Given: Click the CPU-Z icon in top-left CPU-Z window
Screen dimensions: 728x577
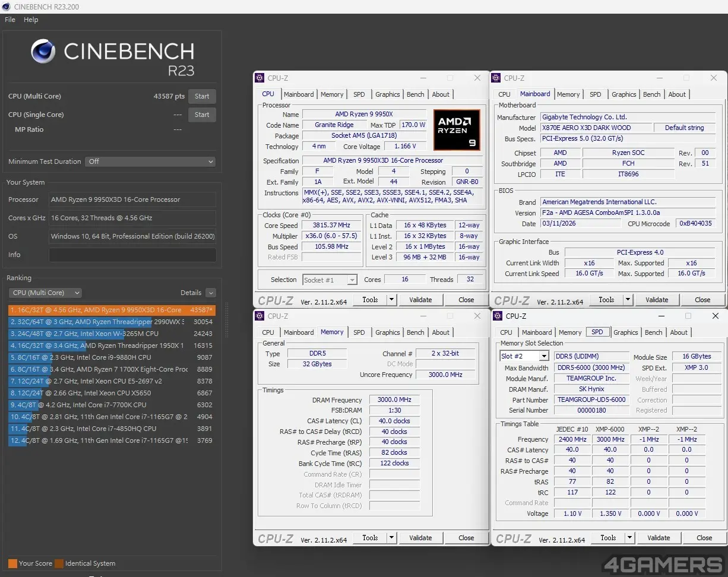Looking at the screenshot, I should click(x=259, y=78).
